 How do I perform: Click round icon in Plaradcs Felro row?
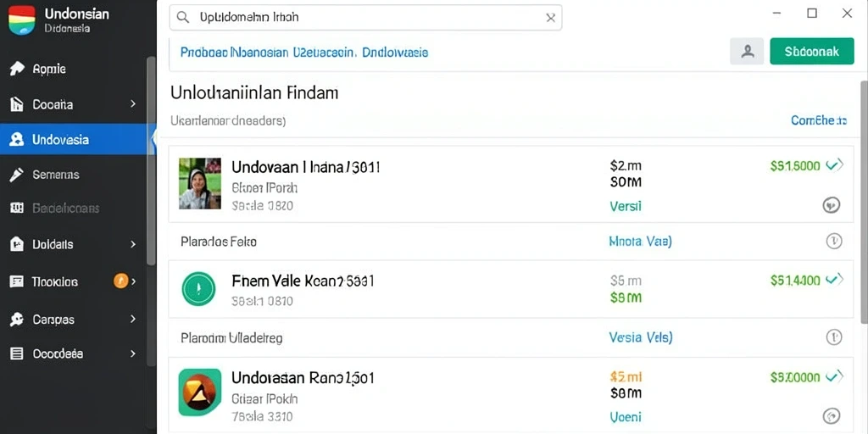pyautogui.click(x=834, y=241)
